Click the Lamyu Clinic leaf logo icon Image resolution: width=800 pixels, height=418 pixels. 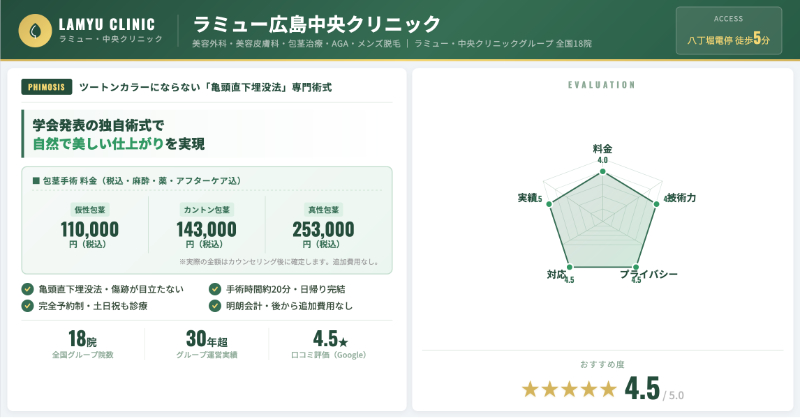[37, 30]
